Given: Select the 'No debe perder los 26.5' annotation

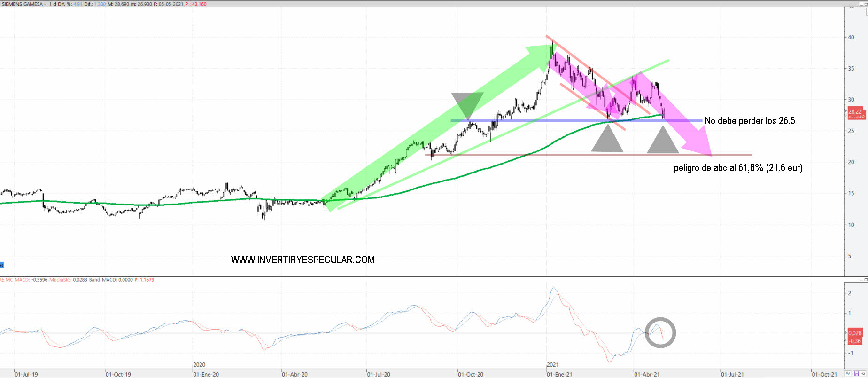Looking at the screenshot, I should click(749, 121).
